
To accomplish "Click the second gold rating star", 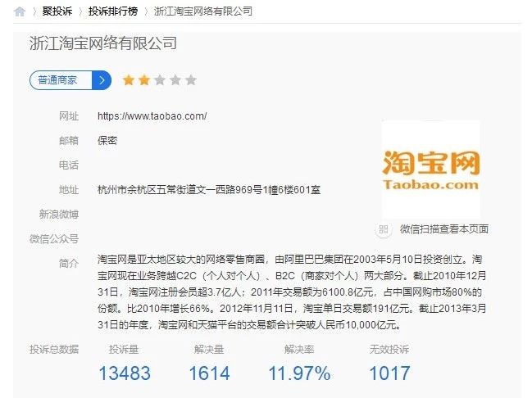I will pyautogui.click(x=144, y=80).
